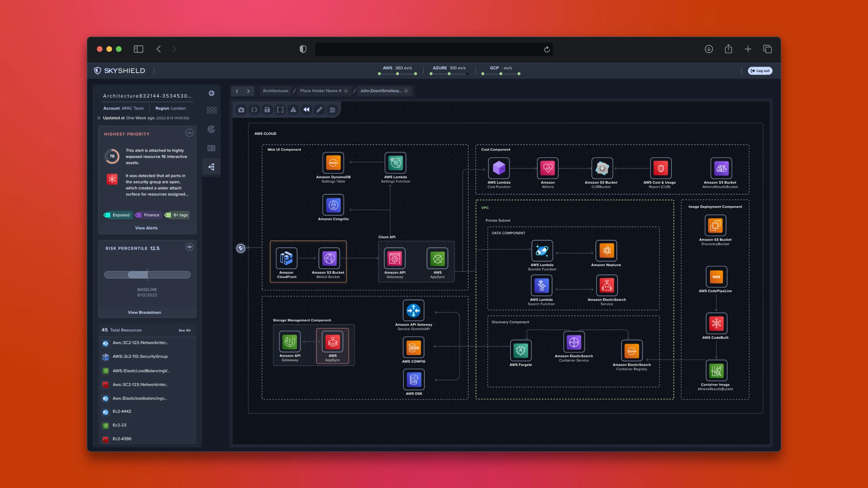Viewport: 868px width, 488px height.
Task: Open the grid view sidebar icon
Action: click(x=212, y=110)
